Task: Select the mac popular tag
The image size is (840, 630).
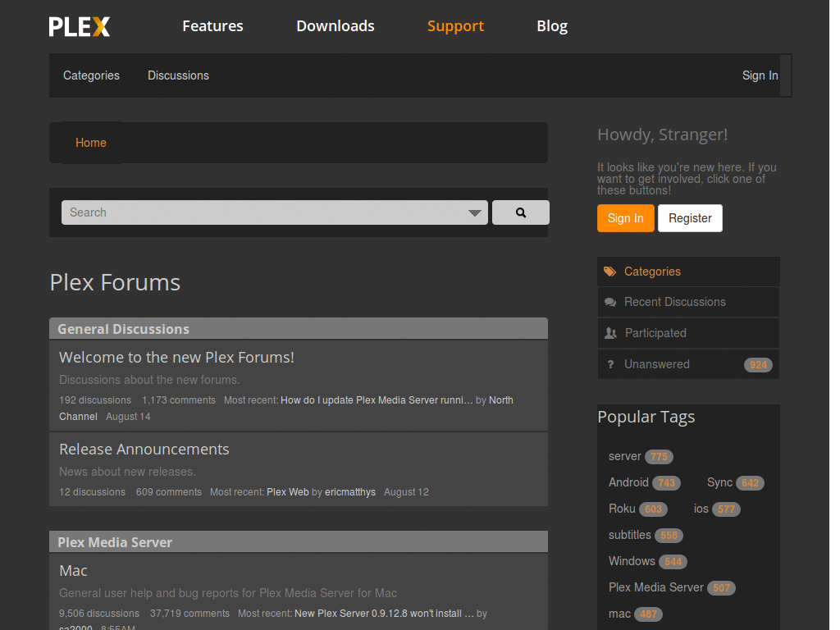Action: click(x=619, y=614)
